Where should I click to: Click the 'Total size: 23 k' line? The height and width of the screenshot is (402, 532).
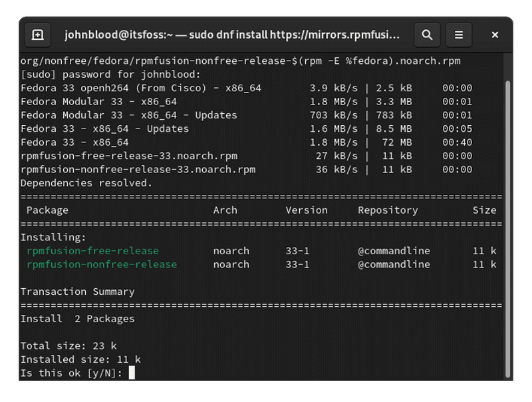(x=68, y=346)
